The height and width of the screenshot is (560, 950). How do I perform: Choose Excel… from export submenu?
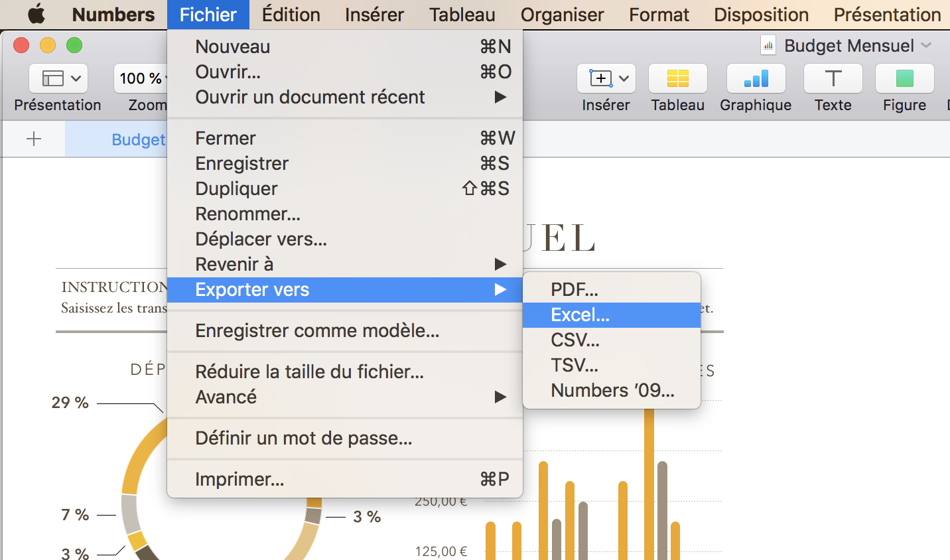pyautogui.click(x=580, y=315)
